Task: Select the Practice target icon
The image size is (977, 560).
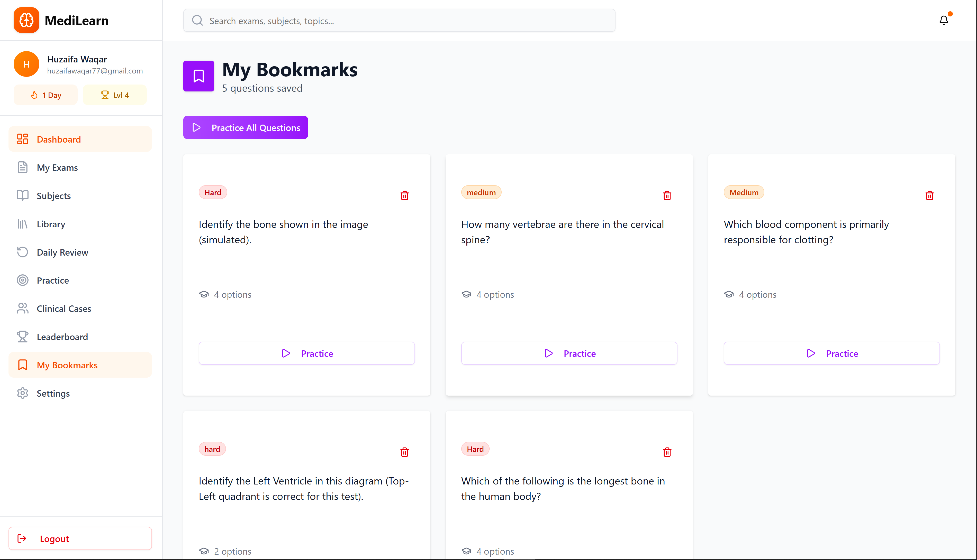Action: point(23,280)
